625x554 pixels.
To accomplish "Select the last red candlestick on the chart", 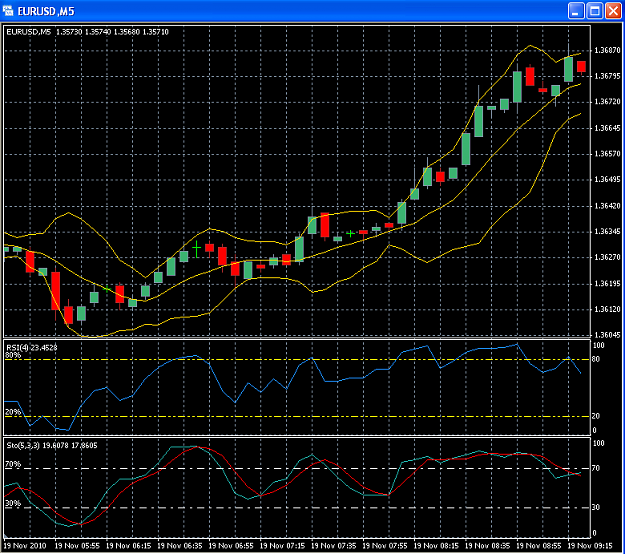I will 581,67.
